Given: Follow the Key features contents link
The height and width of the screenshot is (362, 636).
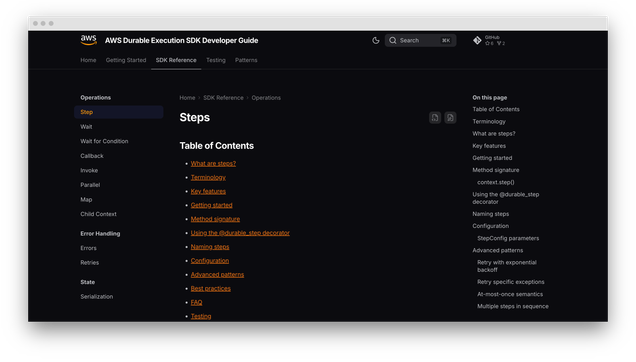Looking at the screenshot, I should (x=208, y=191).
